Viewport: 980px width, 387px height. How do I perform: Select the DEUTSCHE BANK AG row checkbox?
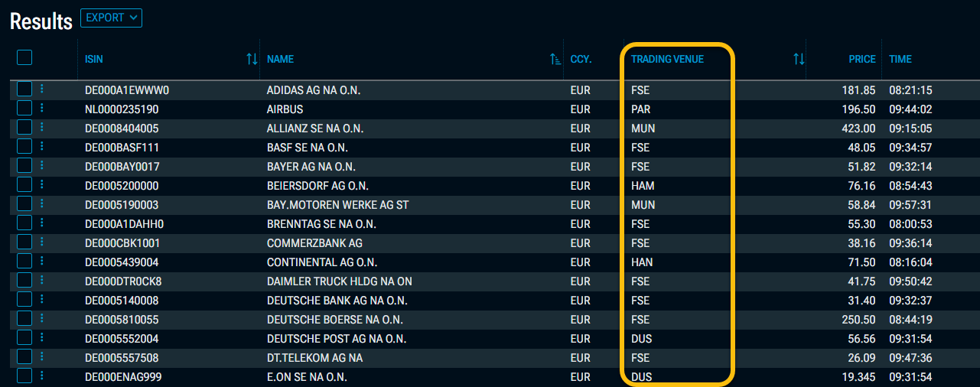pyautogui.click(x=24, y=299)
